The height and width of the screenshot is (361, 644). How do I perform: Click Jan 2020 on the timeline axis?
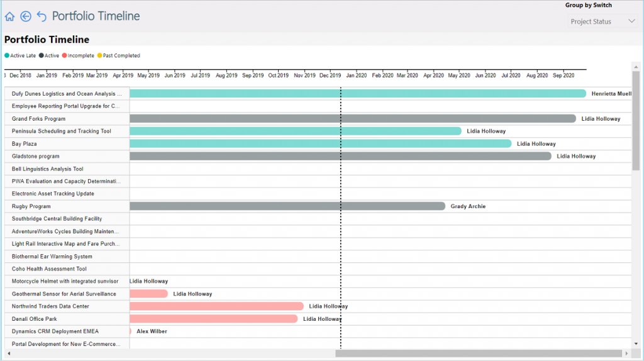[357, 75]
